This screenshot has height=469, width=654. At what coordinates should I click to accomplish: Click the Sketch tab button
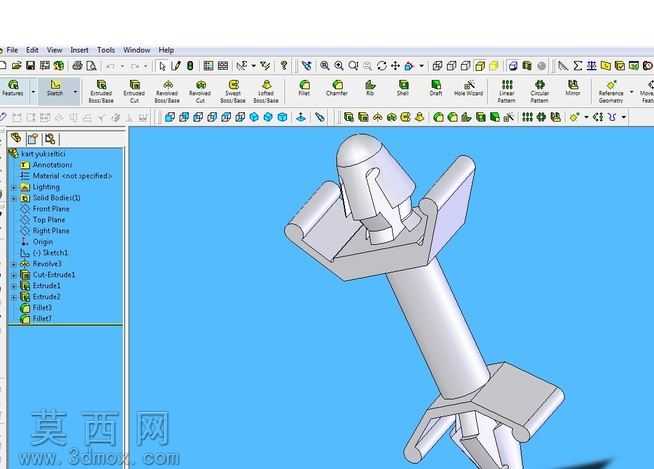pyautogui.click(x=55, y=88)
